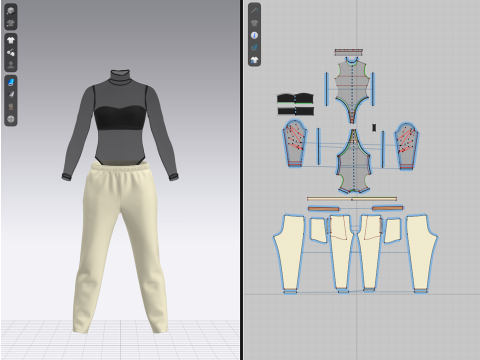This screenshot has width=480, height=360.
Task: Select the tiny black pattern piece near right sleeve
Action: click(x=374, y=127)
